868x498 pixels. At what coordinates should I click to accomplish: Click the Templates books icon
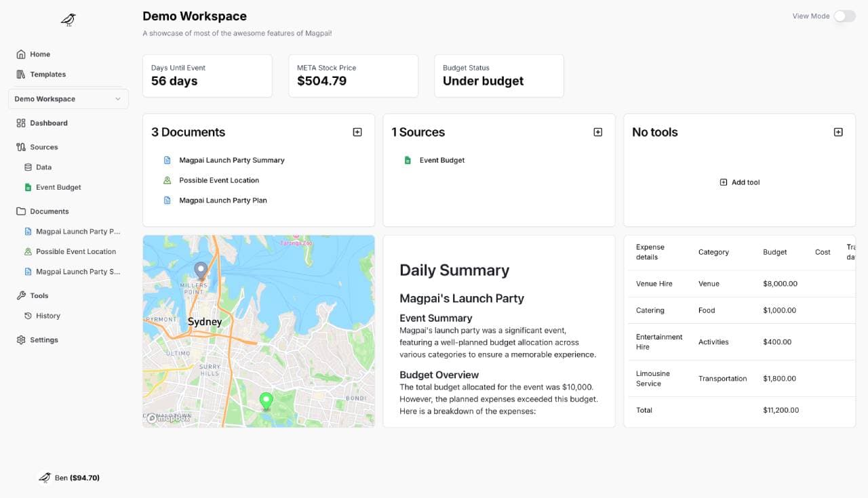coord(21,75)
